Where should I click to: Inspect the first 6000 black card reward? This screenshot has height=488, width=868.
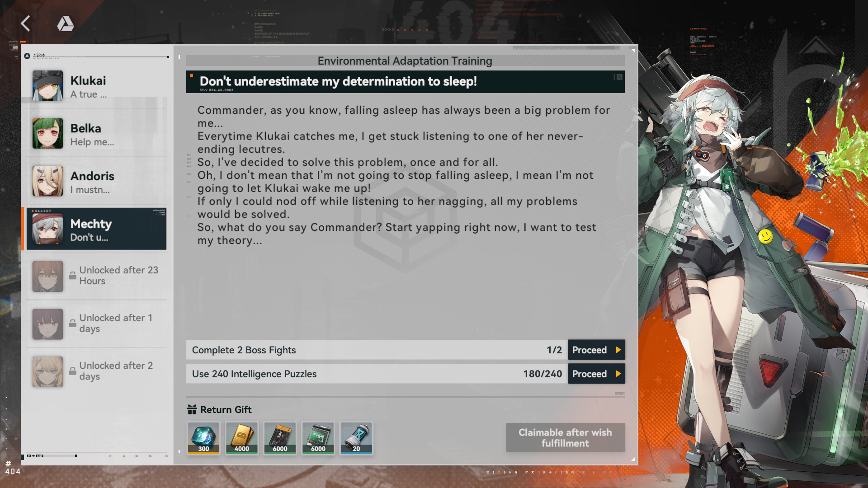[280, 438]
